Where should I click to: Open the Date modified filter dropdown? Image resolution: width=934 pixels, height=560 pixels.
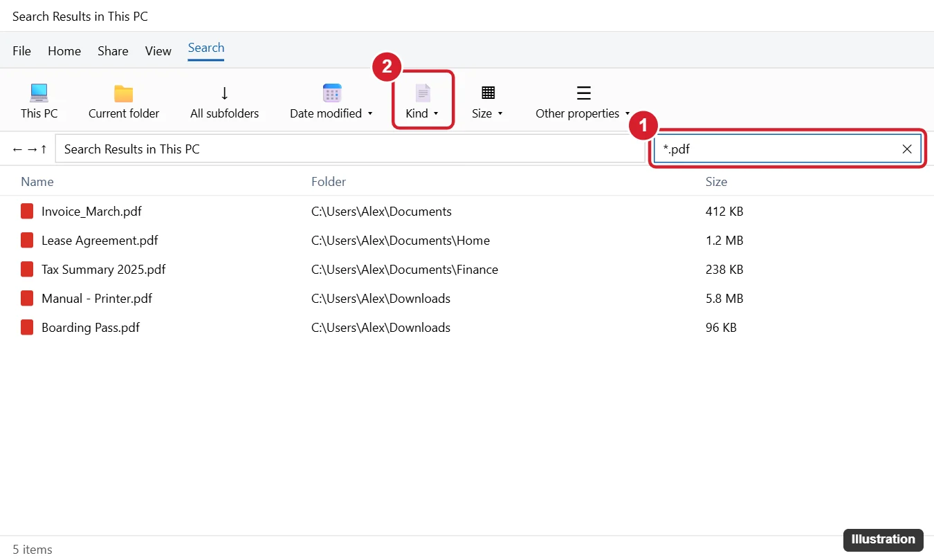pos(331,101)
